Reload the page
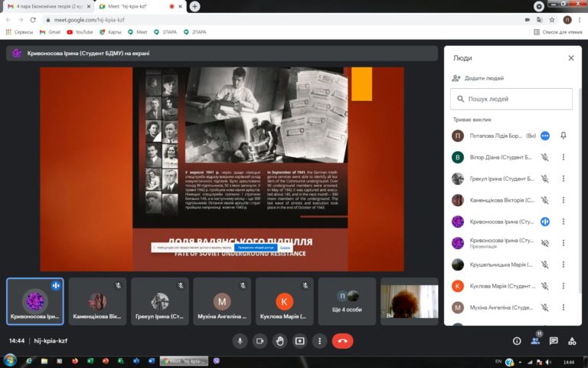The width and height of the screenshot is (588, 368). pyautogui.click(x=33, y=20)
